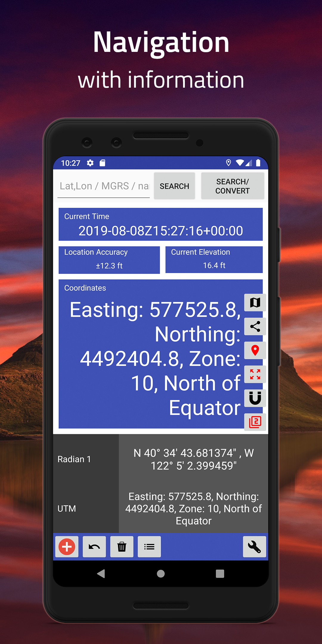Tap the trash delete icon
This screenshot has width=322, height=644.
coord(122,547)
